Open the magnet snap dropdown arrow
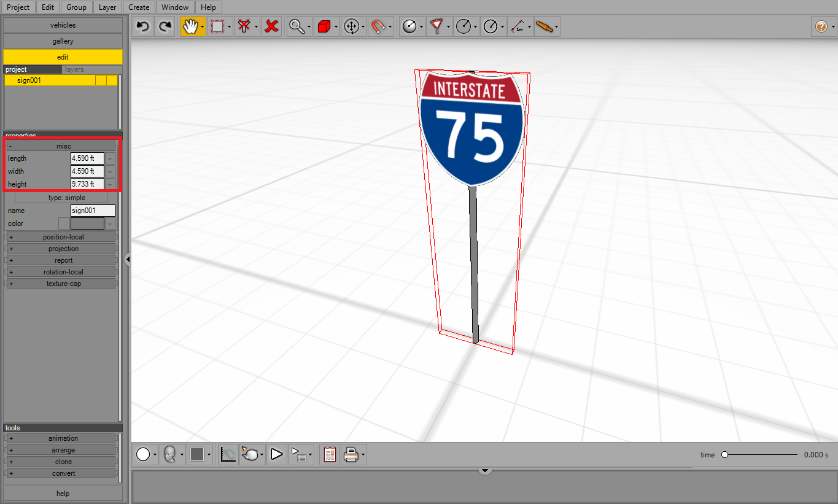The width and height of the screenshot is (838, 504). pyautogui.click(x=391, y=27)
